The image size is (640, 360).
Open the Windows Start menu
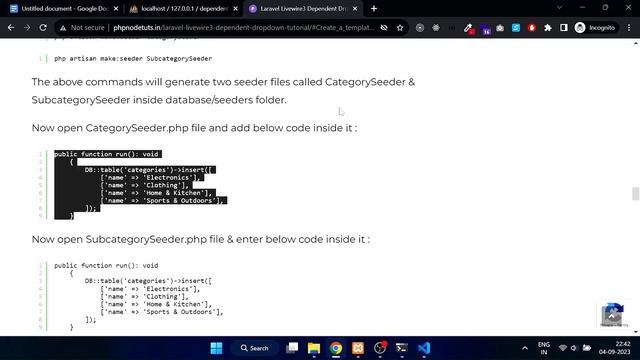tap(216, 348)
